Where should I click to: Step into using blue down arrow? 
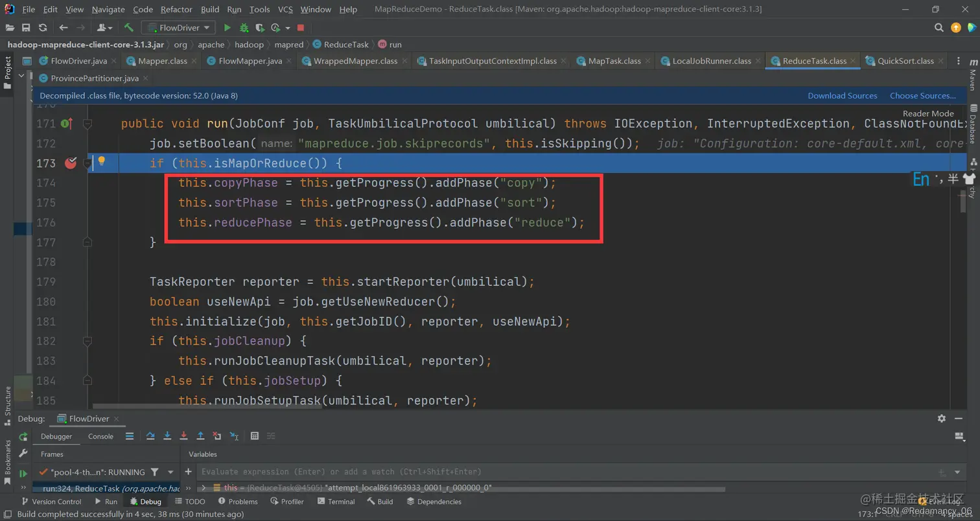[x=167, y=436]
